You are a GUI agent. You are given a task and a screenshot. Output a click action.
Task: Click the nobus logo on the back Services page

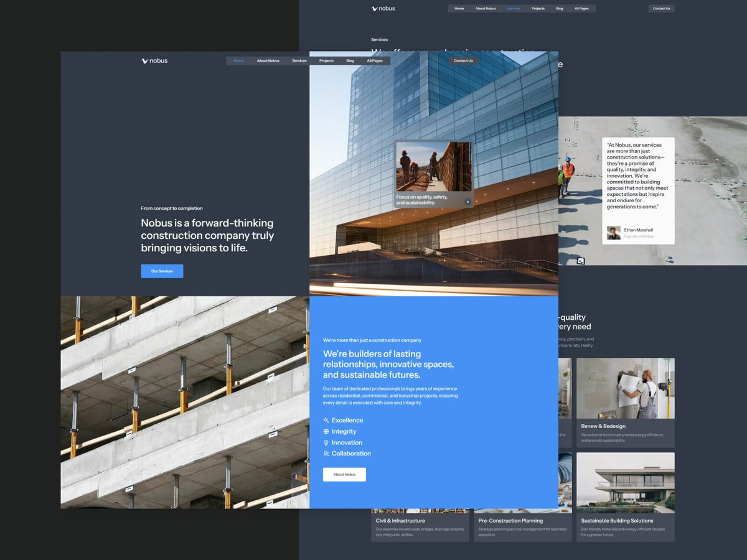click(x=383, y=9)
